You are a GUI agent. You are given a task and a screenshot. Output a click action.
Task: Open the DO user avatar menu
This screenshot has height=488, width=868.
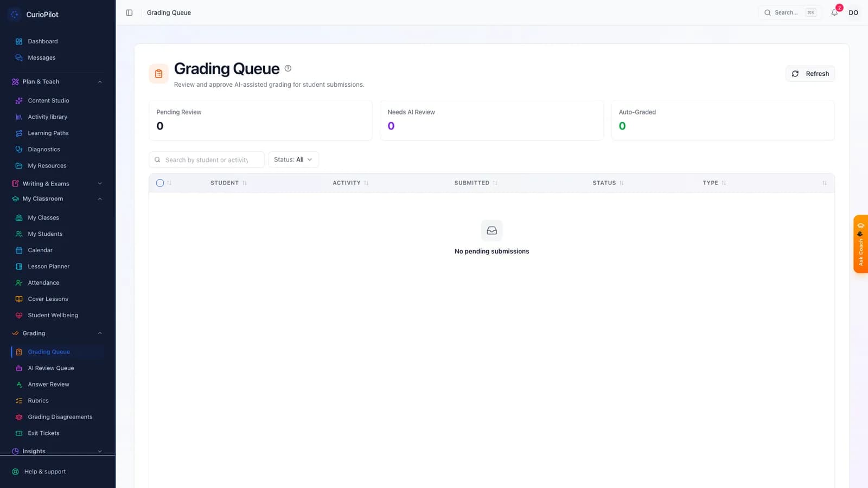coord(853,12)
